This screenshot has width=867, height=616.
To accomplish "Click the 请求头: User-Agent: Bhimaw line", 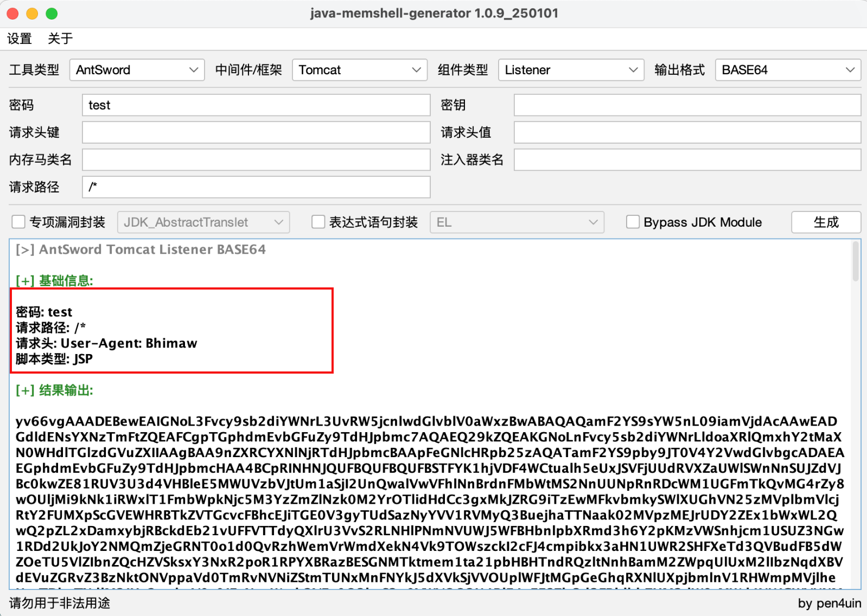I will [x=106, y=343].
